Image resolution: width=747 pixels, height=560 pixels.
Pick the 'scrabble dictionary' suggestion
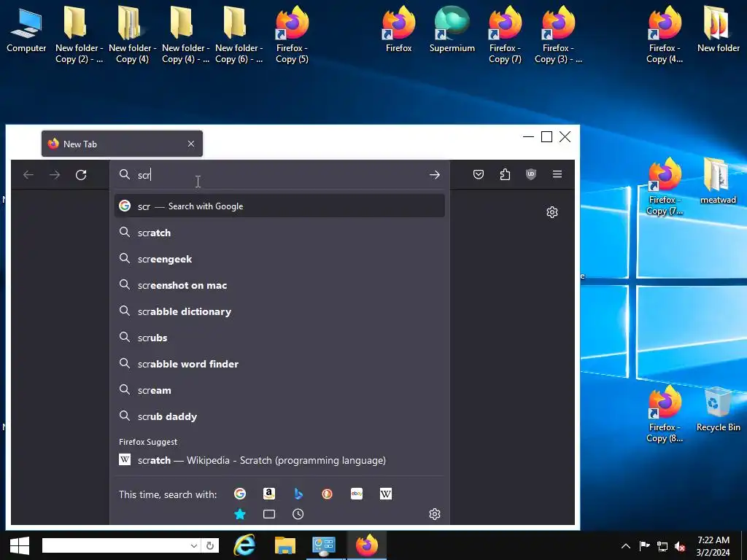point(279,311)
